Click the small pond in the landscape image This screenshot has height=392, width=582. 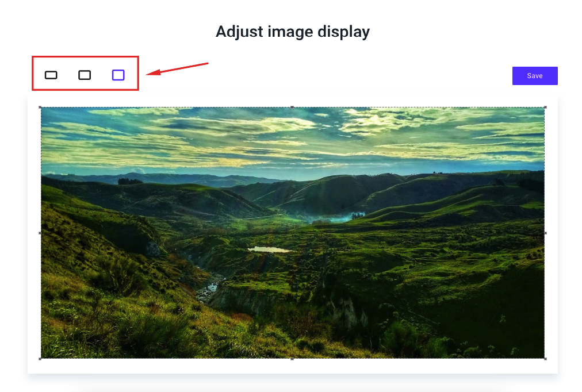270,250
